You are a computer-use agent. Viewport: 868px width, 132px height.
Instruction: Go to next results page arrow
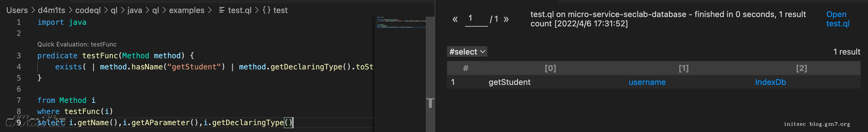[506, 19]
